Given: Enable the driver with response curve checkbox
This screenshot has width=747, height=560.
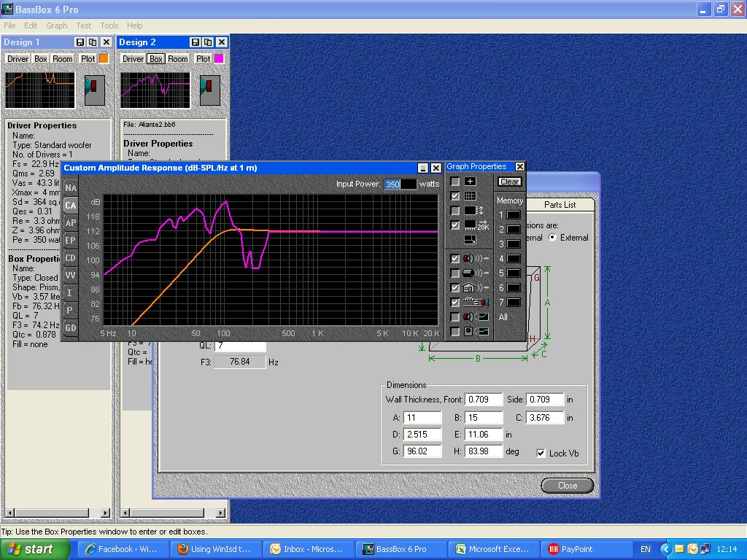Looking at the screenshot, I should click(x=455, y=317).
